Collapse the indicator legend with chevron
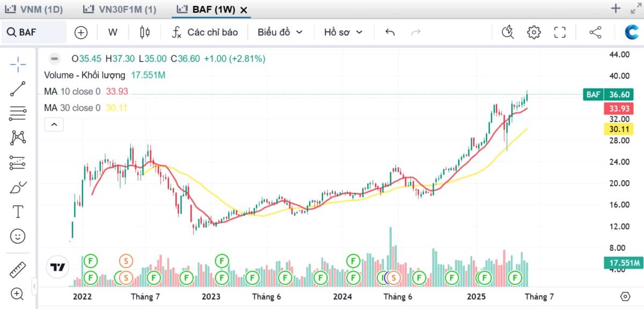This screenshot has width=644, height=309. pos(54,125)
